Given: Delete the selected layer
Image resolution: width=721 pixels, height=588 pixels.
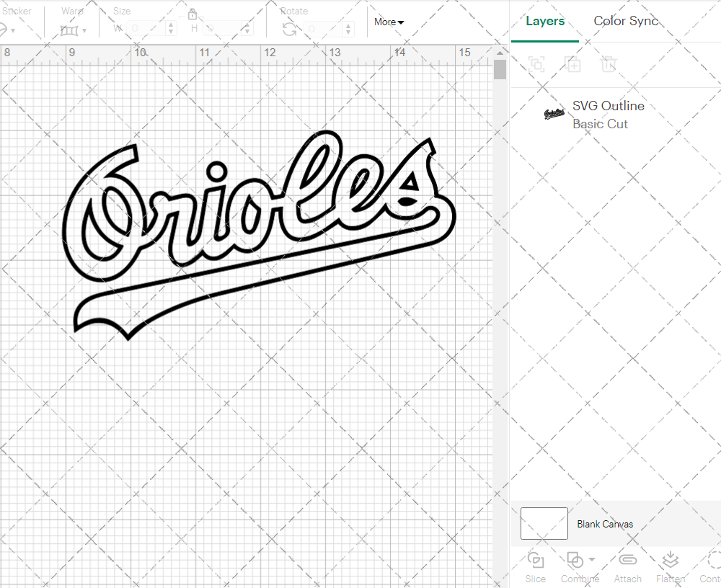Looking at the screenshot, I should point(609,64).
